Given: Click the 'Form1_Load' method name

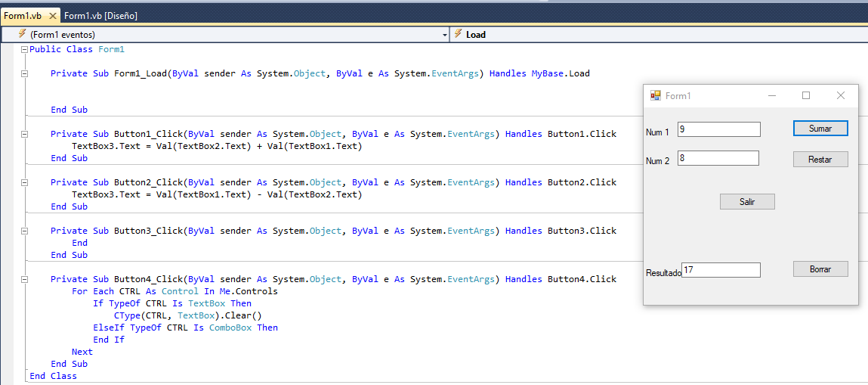Looking at the screenshot, I should (140, 73).
